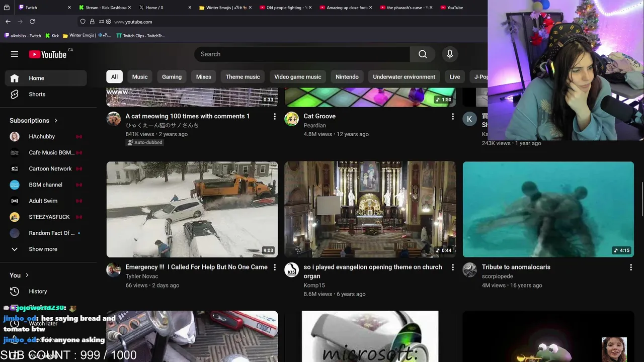Image resolution: width=644 pixels, height=362 pixels.
Task: Select the Live filter chip
Action: (x=455, y=76)
